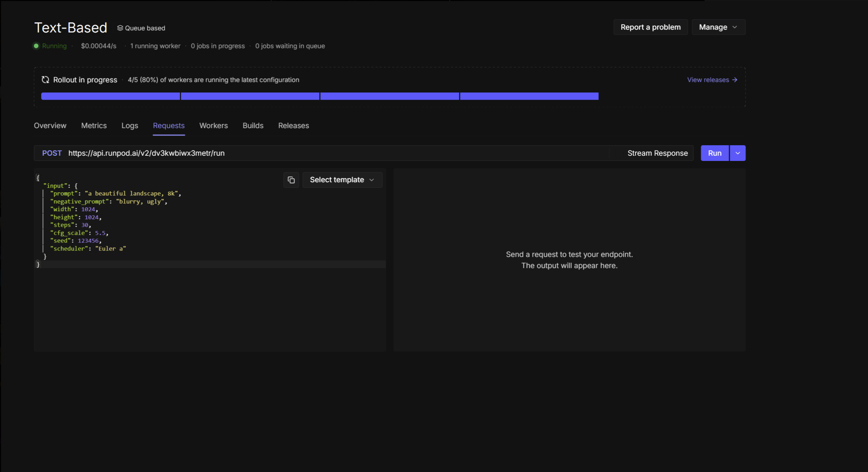Open the Metrics tab
868x472 pixels.
tap(94, 125)
